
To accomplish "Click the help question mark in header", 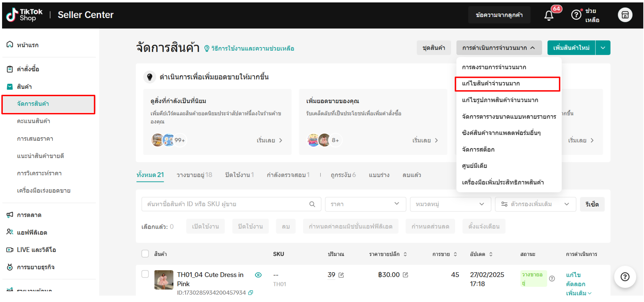I will pyautogui.click(x=576, y=15).
